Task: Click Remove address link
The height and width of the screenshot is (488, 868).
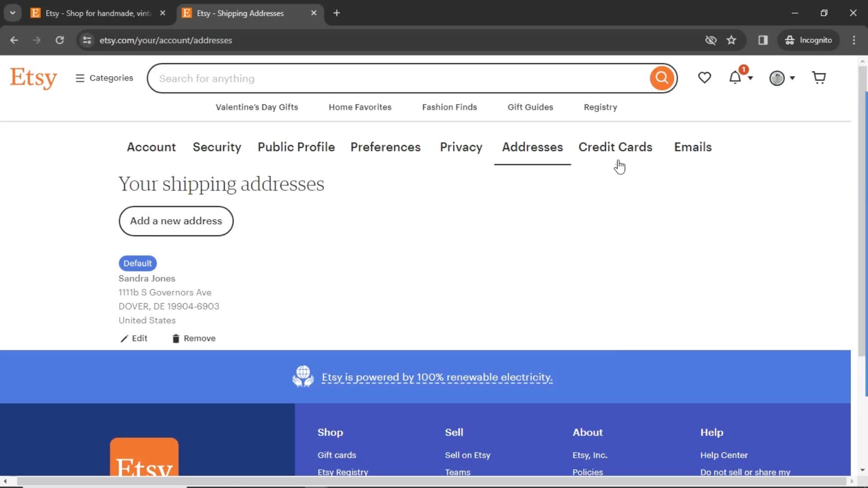Action: (194, 338)
